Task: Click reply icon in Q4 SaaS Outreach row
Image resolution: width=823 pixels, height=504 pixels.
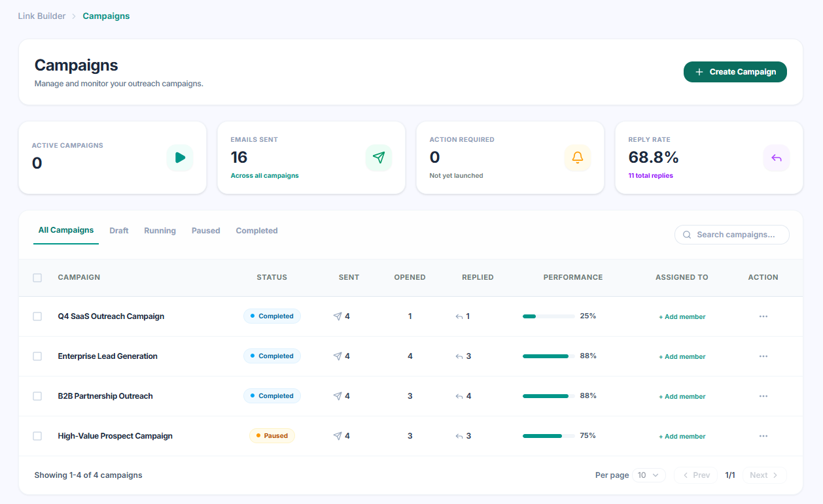Action: 459,316
